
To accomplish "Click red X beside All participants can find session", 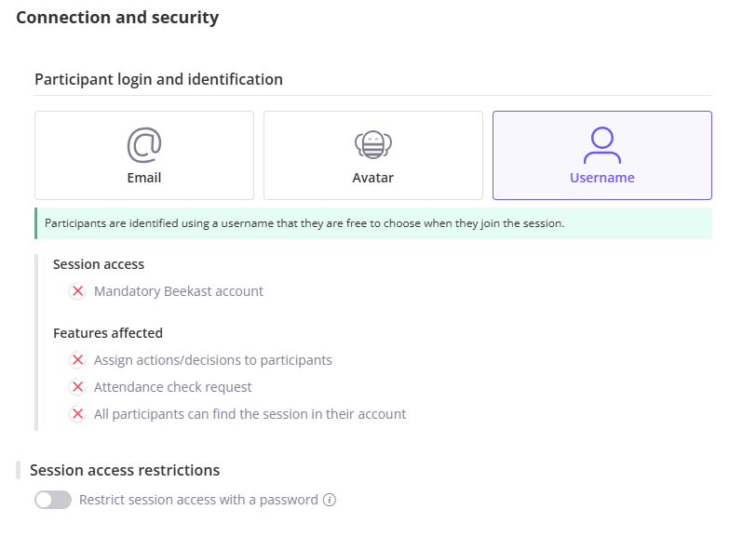I will click(x=77, y=414).
